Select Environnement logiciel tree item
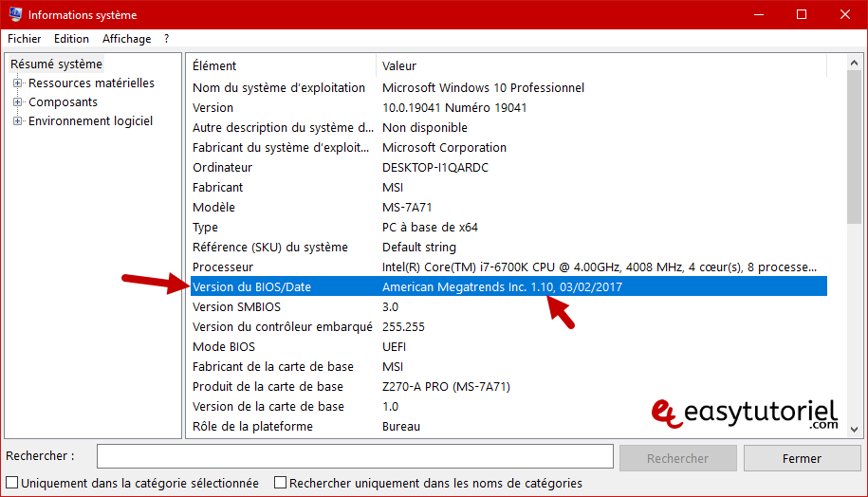Image resolution: width=868 pixels, height=497 pixels. [x=90, y=120]
